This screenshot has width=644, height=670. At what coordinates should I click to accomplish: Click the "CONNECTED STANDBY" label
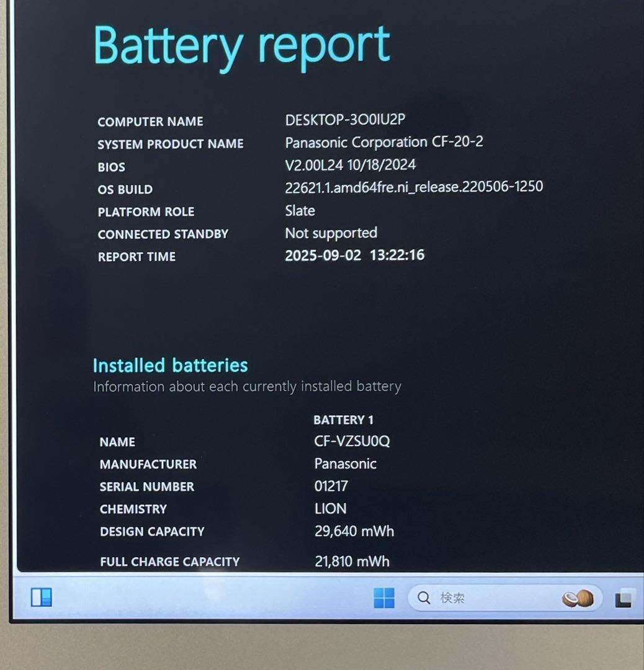[163, 234]
